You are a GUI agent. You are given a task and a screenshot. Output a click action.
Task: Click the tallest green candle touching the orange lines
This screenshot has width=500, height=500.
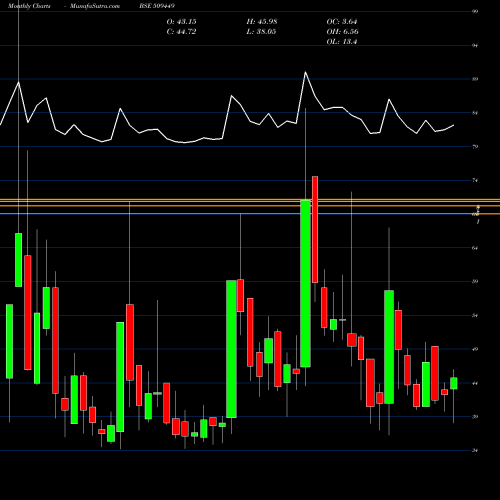[x=305, y=283]
